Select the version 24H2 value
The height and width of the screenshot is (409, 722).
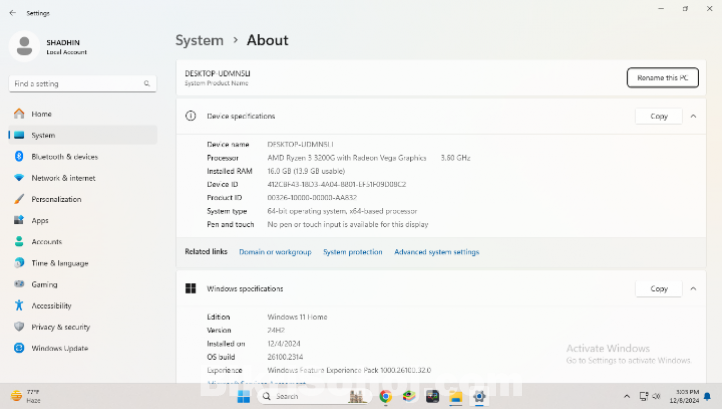click(276, 330)
